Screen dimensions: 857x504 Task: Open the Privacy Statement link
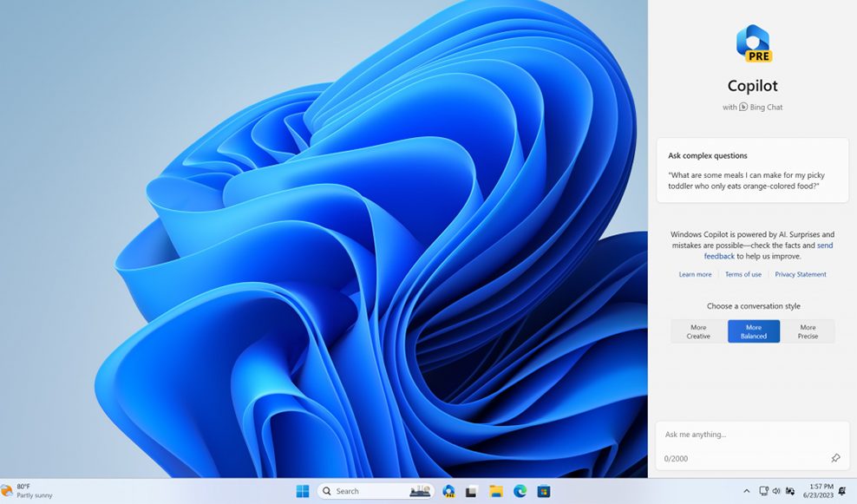coord(801,274)
